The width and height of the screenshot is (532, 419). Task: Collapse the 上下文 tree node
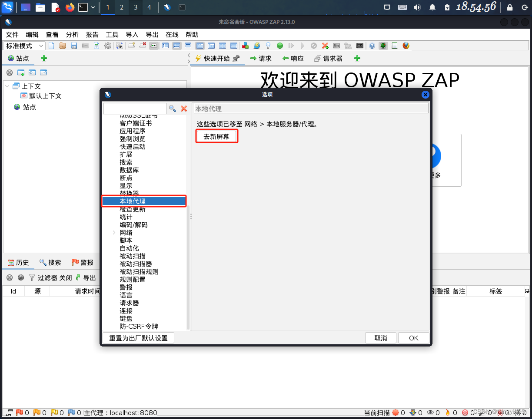[7, 86]
